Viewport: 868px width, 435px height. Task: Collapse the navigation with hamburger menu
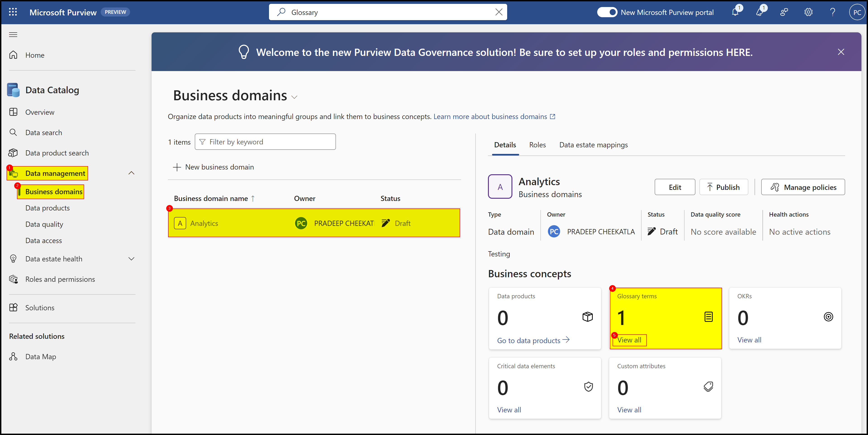[13, 35]
